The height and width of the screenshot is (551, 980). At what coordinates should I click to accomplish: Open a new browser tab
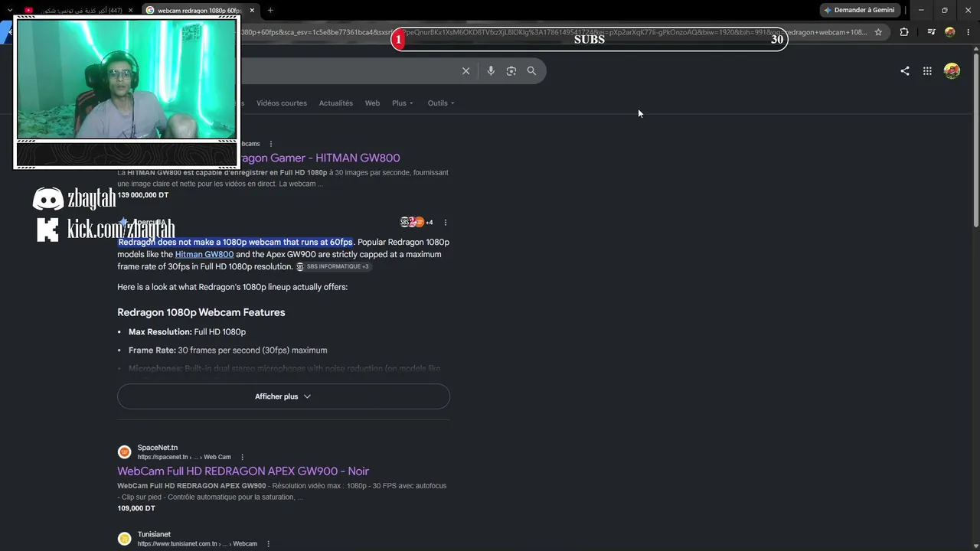pyautogui.click(x=270, y=10)
